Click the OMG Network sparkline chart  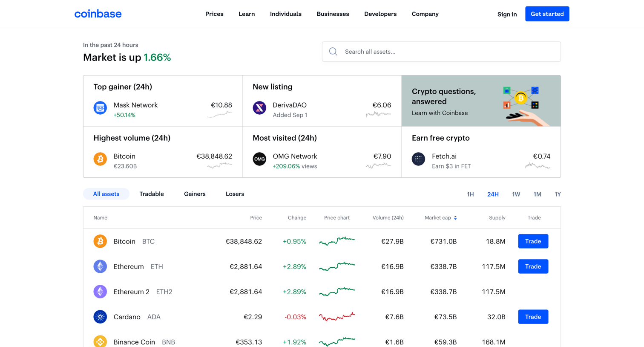click(378, 165)
